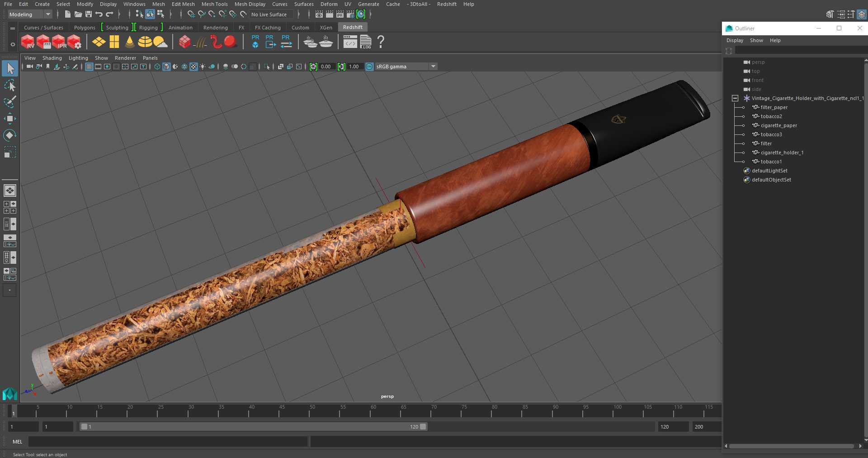This screenshot has height=458, width=868.
Task: Toggle color management view transform button
Action: tap(369, 67)
